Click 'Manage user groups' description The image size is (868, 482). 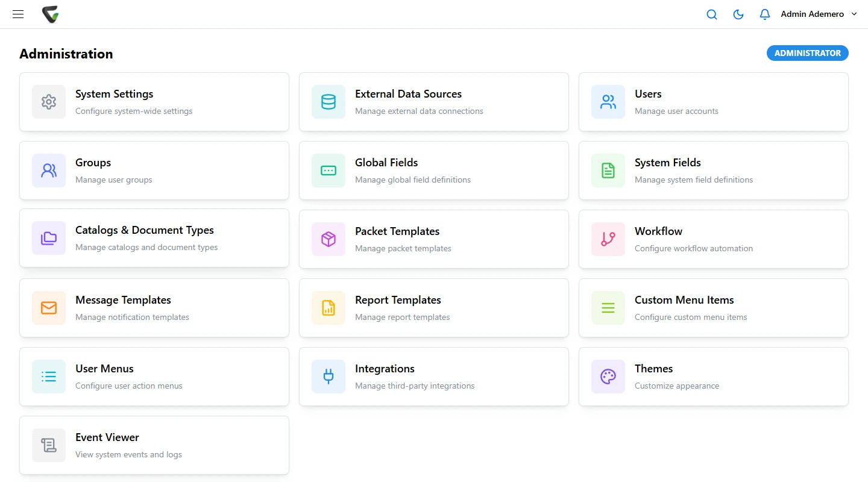[114, 180]
